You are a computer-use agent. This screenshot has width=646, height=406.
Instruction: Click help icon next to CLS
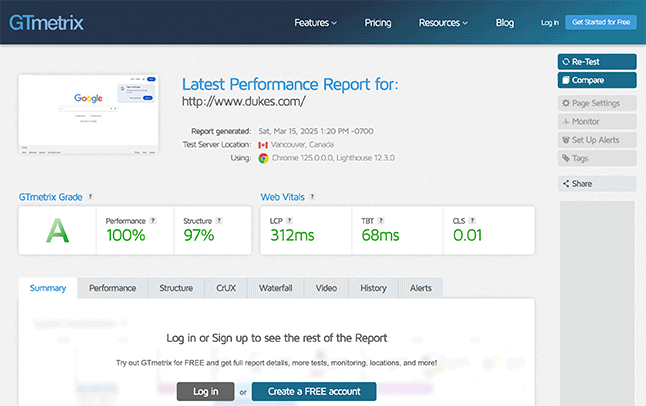472,221
